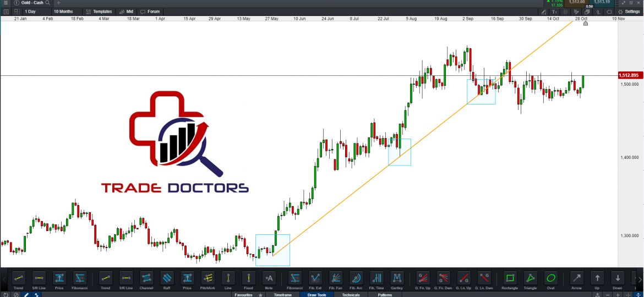
Task: Add a Note annotation tool
Action: click(269, 278)
